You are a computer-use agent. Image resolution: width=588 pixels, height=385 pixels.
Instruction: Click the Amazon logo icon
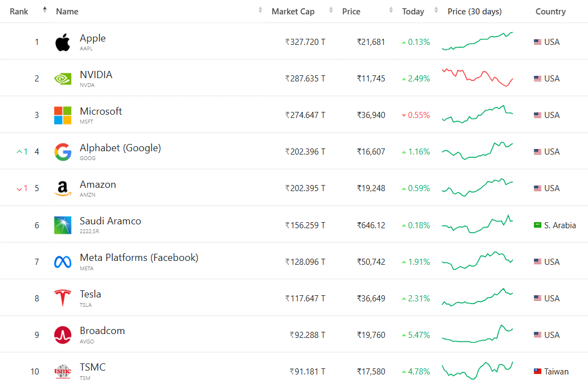63,188
